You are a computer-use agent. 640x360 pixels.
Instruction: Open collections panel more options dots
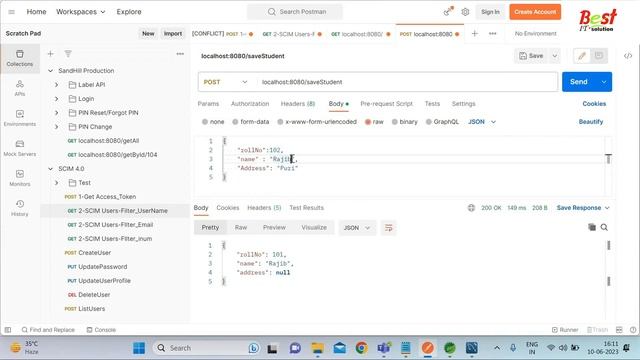point(180,54)
